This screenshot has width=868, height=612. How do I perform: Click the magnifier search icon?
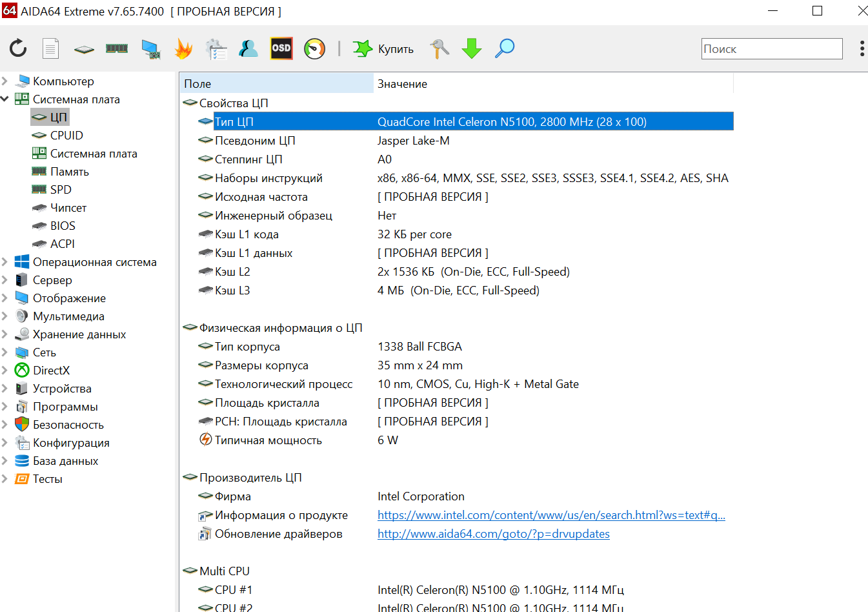505,48
